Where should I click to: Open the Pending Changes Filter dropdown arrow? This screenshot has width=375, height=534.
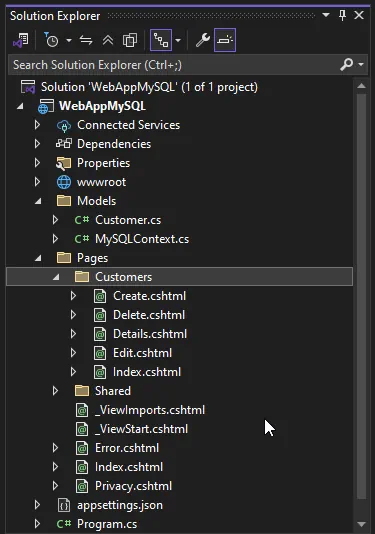click(x=69, y=40)
